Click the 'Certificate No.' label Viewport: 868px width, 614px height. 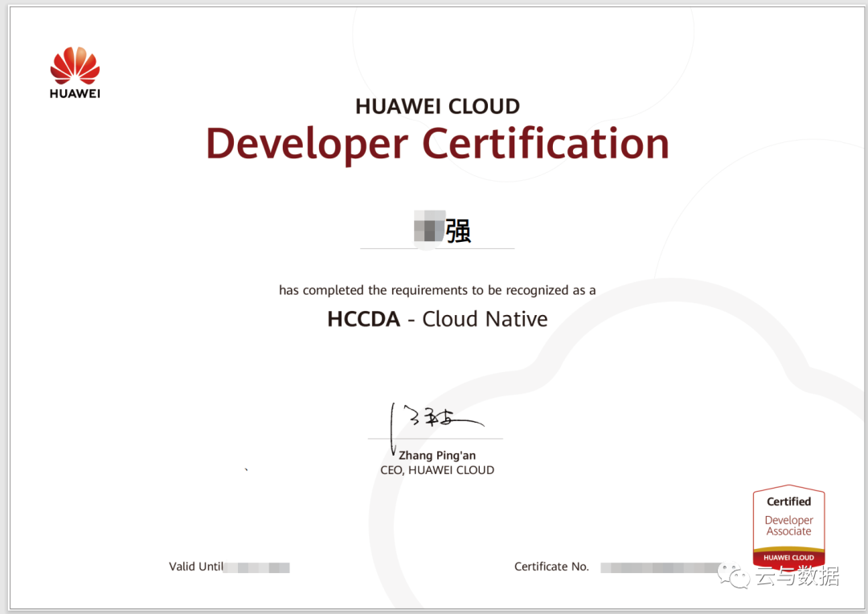[551, 567]
